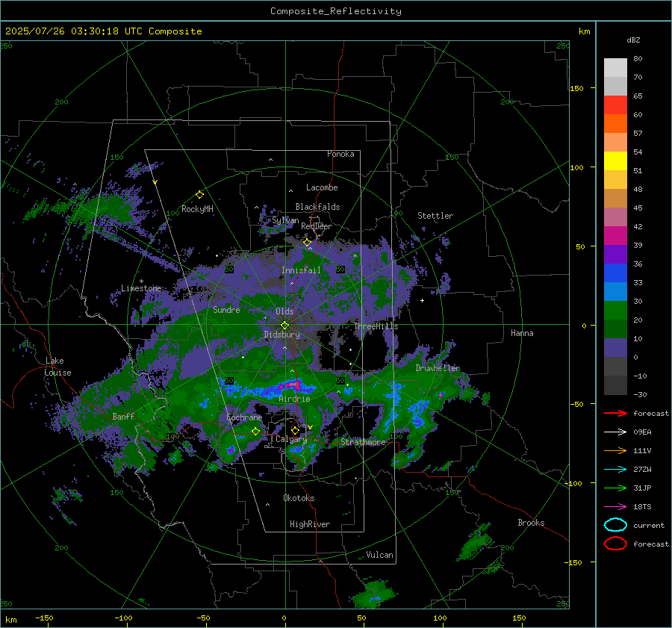This screenshot has height=628, width=672.
Task: Click the 18TS legend label
Action: click(642, 507)
